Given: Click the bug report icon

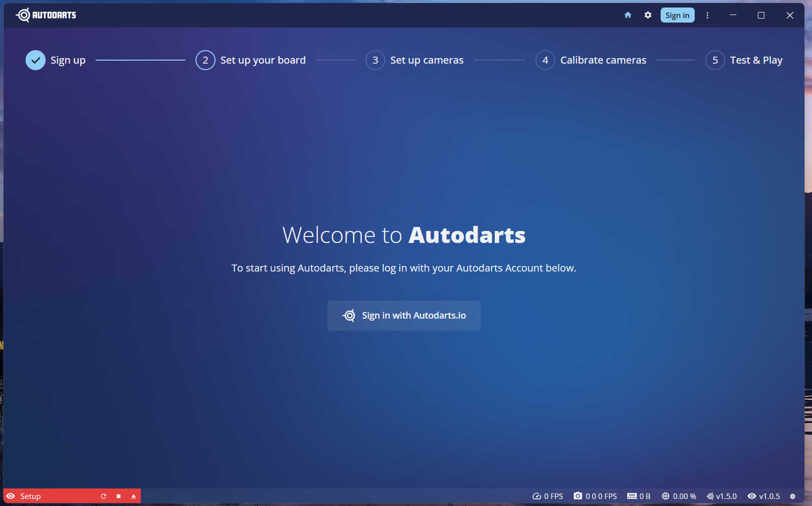Looking at the screenshot, I should pos(792,496).
